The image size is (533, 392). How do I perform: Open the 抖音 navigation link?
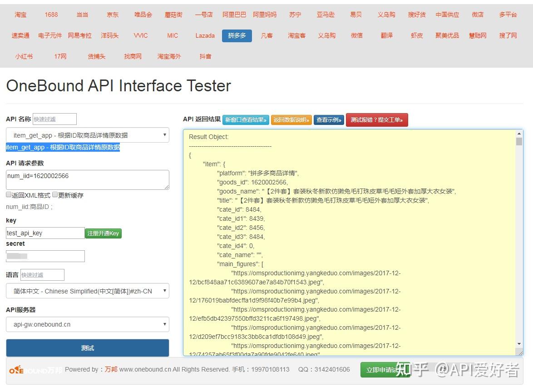205,56
